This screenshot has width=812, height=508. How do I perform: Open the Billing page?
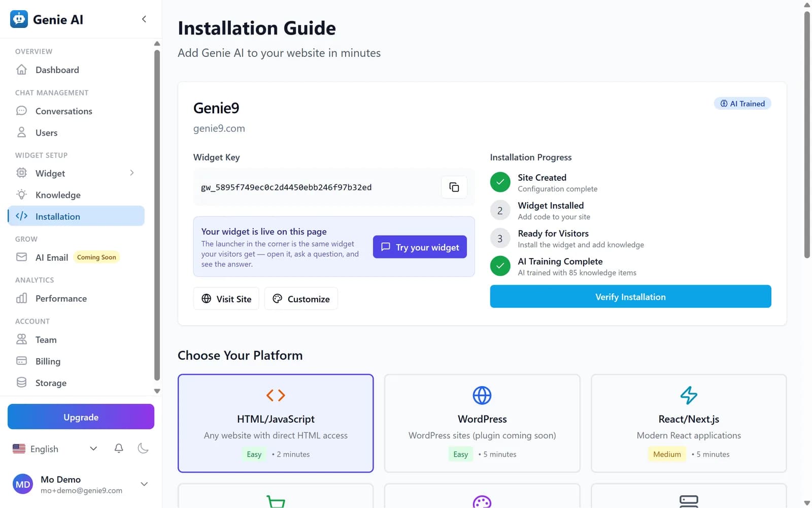click(76, 361)
